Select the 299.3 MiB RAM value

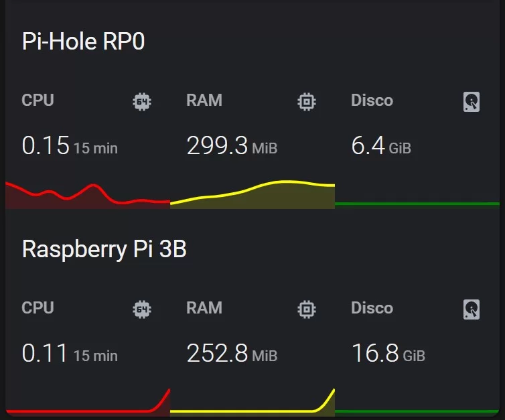pyautogui.click(x=218, y=146)
